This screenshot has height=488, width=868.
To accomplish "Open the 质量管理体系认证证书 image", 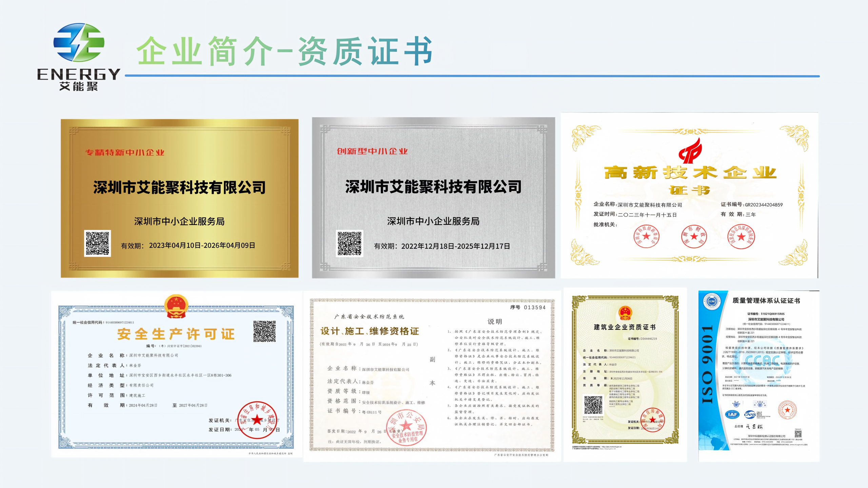I will point(759,376).
